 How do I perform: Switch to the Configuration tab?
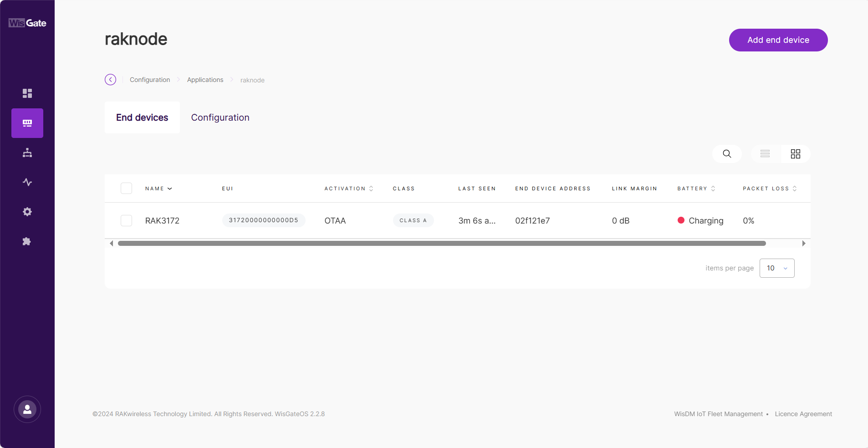[x=220, y=117]
